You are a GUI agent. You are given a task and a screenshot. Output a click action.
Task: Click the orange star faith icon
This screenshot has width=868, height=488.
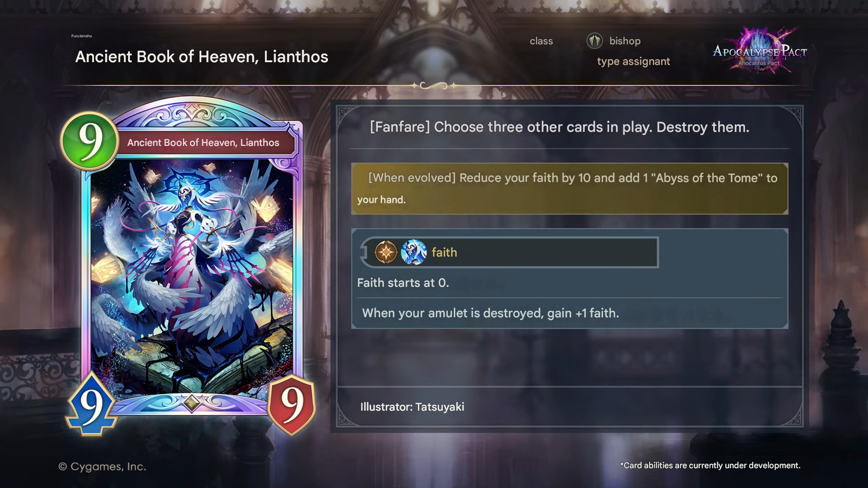pyautogui.click(x=386, y=252)
